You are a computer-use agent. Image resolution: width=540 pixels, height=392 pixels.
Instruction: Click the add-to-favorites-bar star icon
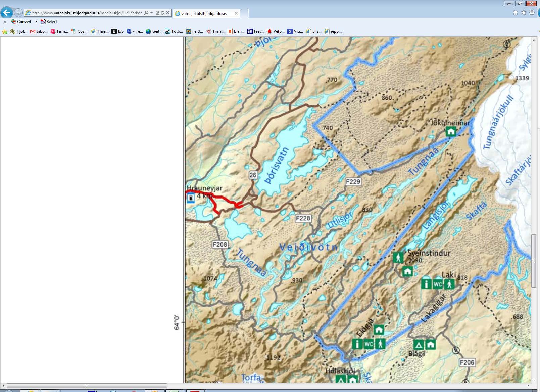click(5, 31)
